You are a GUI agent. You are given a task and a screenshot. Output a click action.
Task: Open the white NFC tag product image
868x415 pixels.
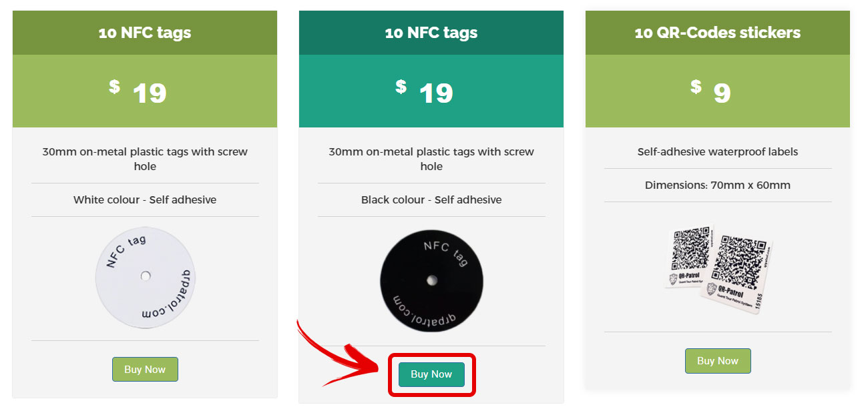pyautogui.click(x=145, y=278)
